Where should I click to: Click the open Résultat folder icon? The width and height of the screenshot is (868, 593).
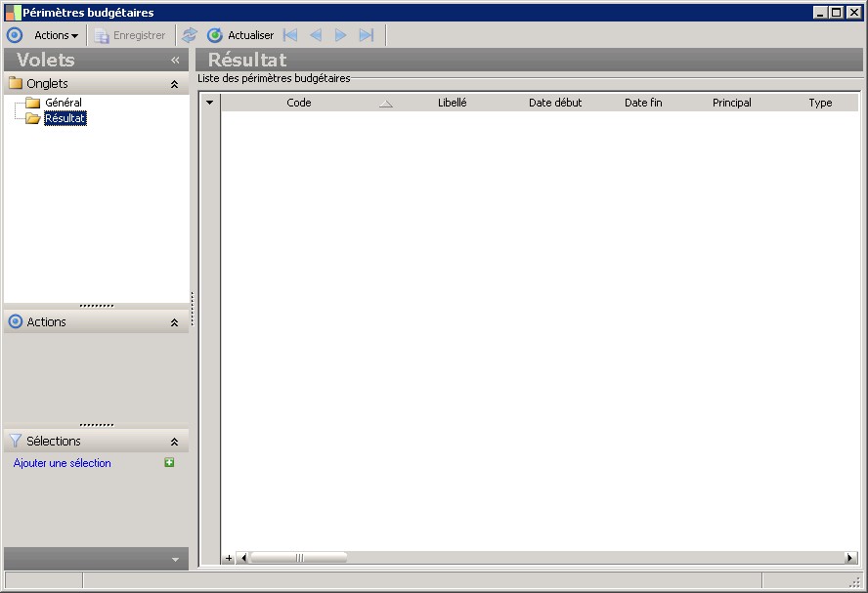point(33,118)
